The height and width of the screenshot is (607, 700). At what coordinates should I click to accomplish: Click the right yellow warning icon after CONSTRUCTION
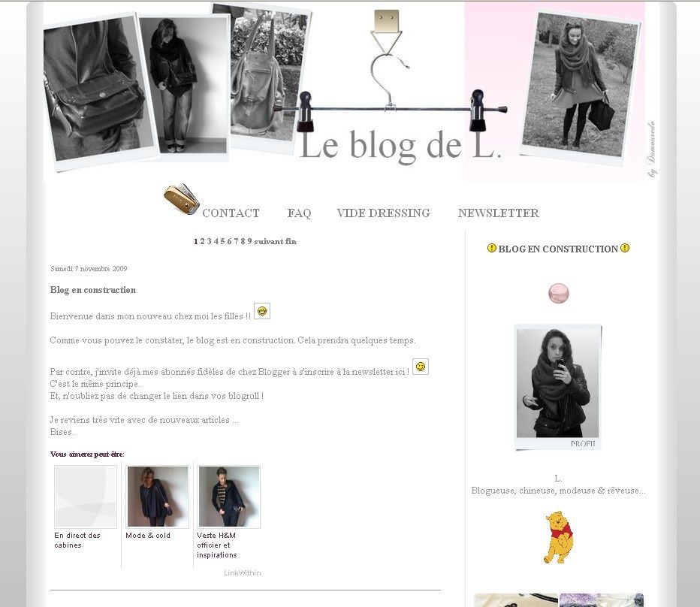(625, 248)
